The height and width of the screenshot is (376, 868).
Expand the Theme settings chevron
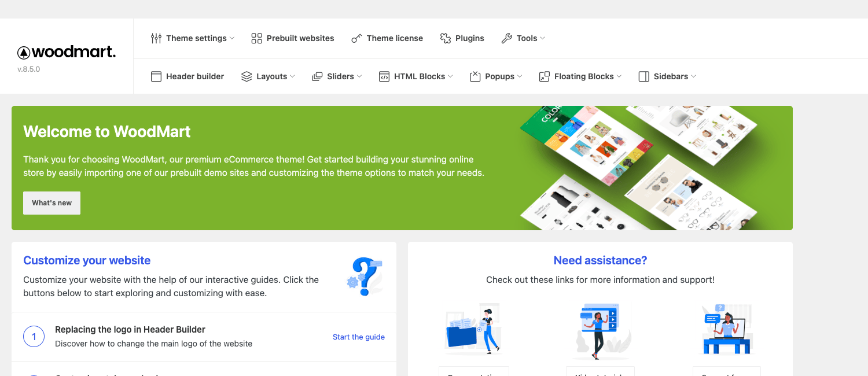[x=232, y=38]
